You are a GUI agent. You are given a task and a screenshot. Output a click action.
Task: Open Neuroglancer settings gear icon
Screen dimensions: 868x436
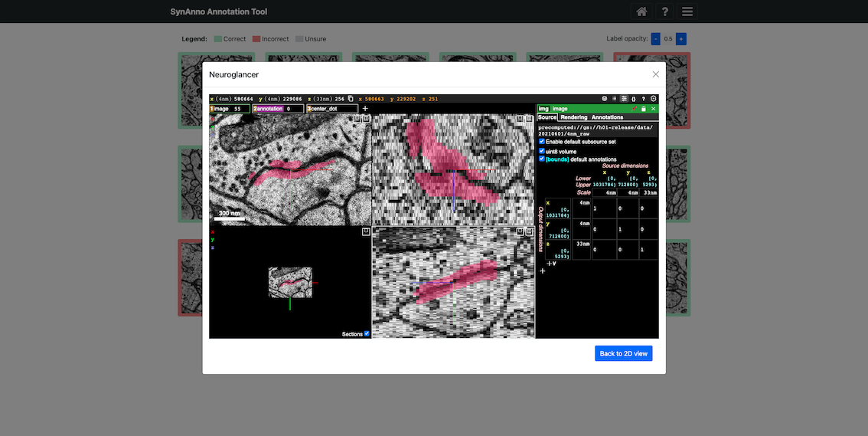pos(653,99)
